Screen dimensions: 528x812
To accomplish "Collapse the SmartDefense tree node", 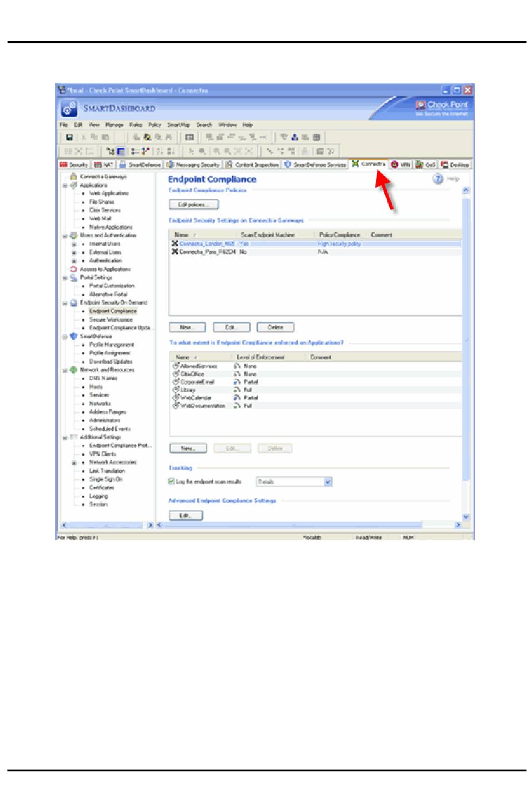I will point(65,336).
